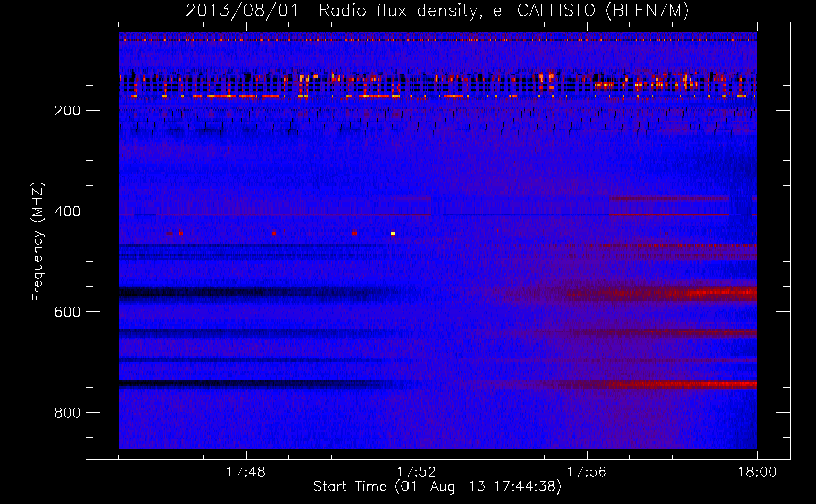Image resolution: width=816 pixels, height=504 pixels.
Task: Select the 600 frequency tick label
Action: (68, 312)
